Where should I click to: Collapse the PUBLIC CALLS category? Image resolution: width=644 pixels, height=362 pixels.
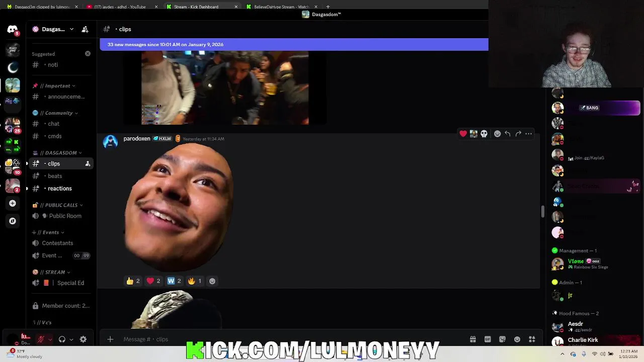[x=58, y=205]
